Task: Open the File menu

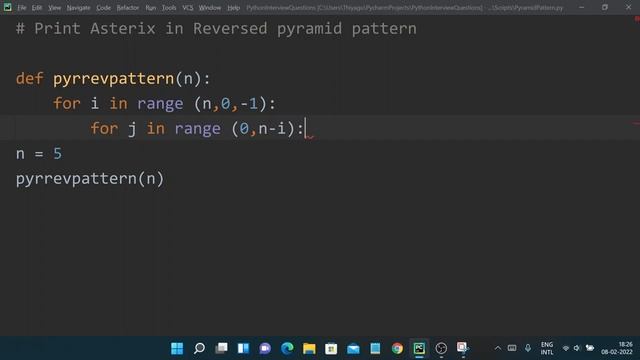Action: coord(22,8)
